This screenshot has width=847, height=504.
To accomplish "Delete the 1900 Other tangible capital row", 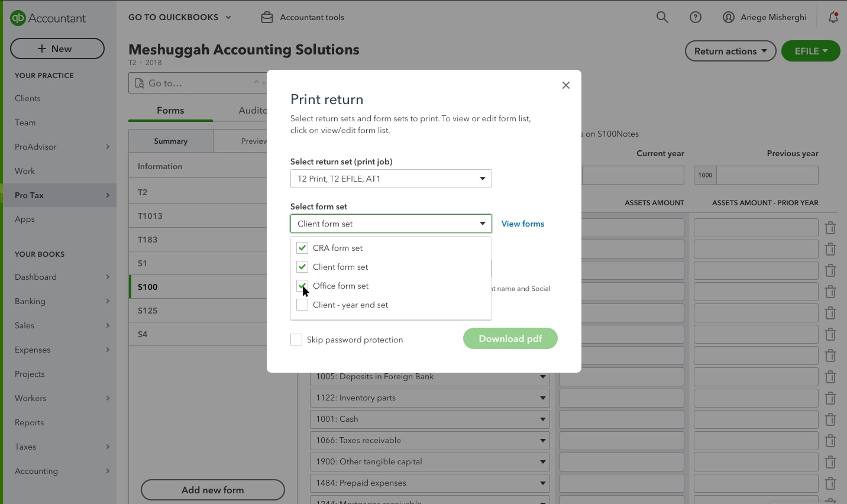I will [x=830, y=462].
